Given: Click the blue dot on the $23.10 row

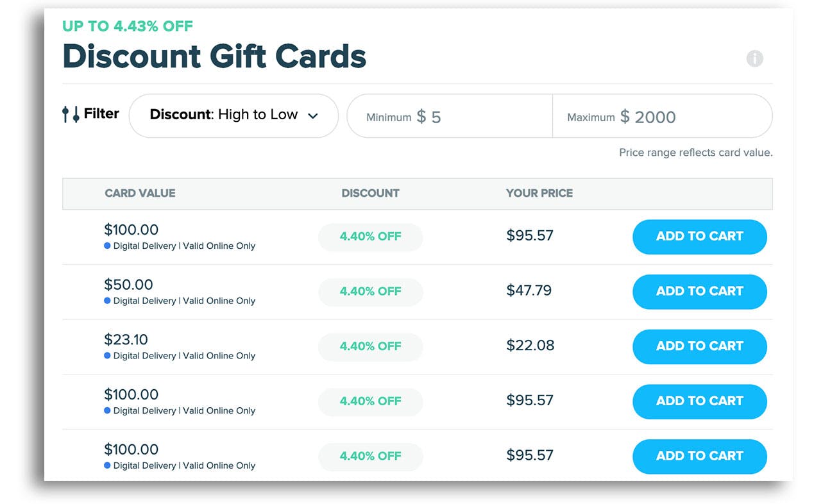Looking at the screenshot, I should coord(107,356).
